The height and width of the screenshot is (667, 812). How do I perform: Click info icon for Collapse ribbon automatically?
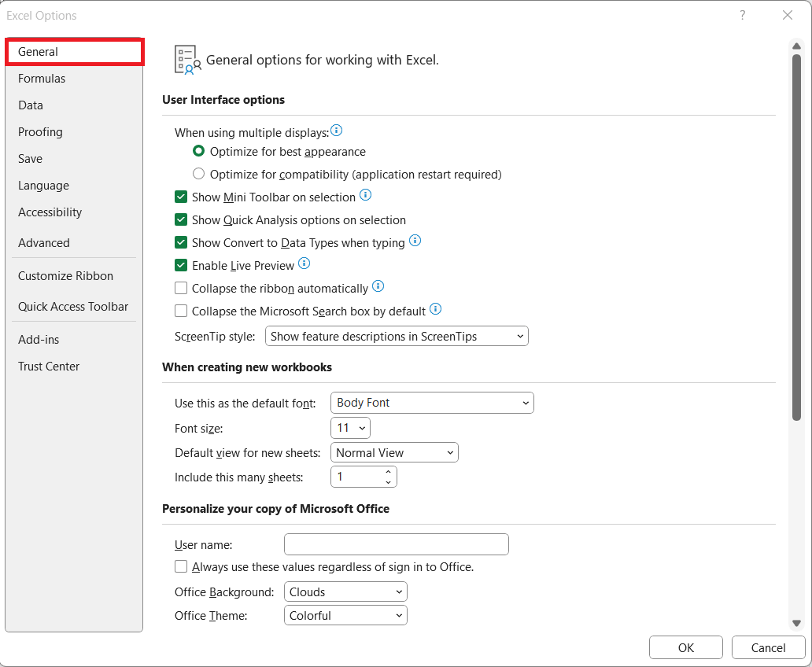coord(378,286)
